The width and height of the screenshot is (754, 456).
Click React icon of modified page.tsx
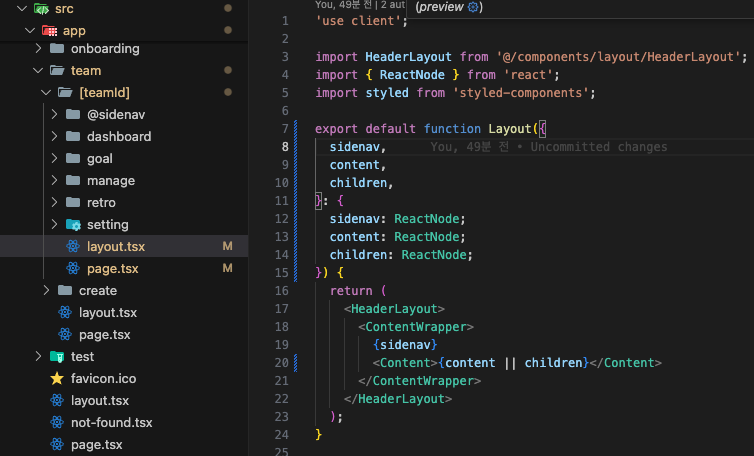click(x=73, y=268)
